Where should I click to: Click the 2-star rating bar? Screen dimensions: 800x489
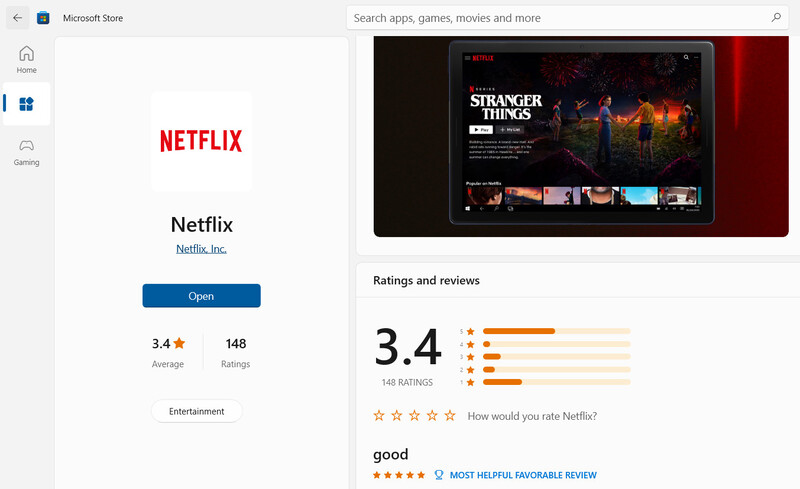[x=557, y=370]
